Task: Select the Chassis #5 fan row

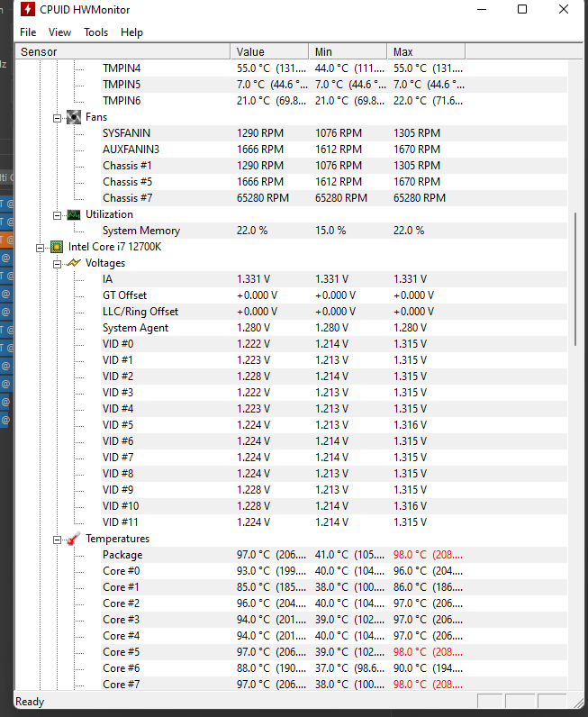Action: coord(334,182)
